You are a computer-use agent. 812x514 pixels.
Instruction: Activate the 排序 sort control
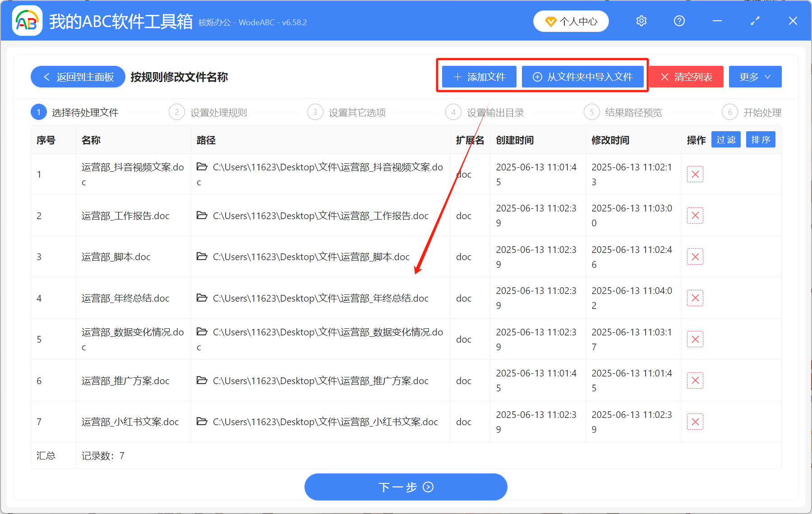pyautogui.click(x=761, y=140)
